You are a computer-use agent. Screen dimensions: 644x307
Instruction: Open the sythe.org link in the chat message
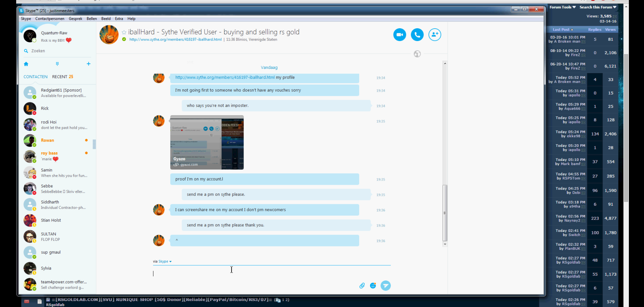pyautogui.click(x=225, y=78)
